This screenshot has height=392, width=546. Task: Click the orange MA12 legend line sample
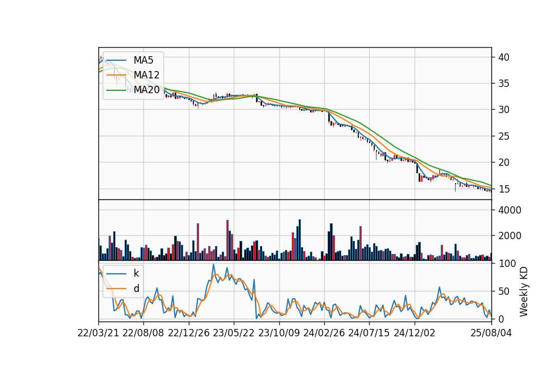click(x=116, y=75)
